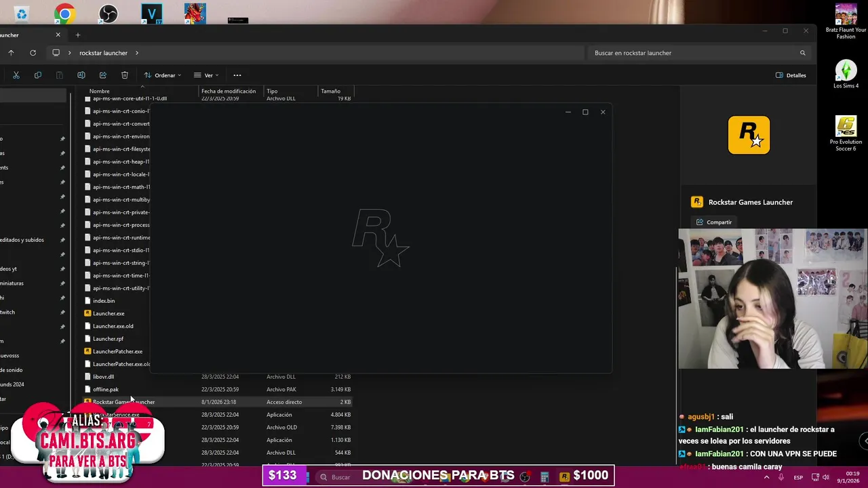The image size is (868, 488).
Task: Maximize the Rockstar launcher loading window
Action: (x=585, y=112)
